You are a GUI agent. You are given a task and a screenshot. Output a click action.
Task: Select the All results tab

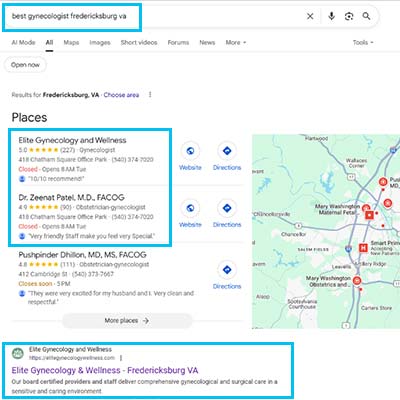tap(49, 42)
